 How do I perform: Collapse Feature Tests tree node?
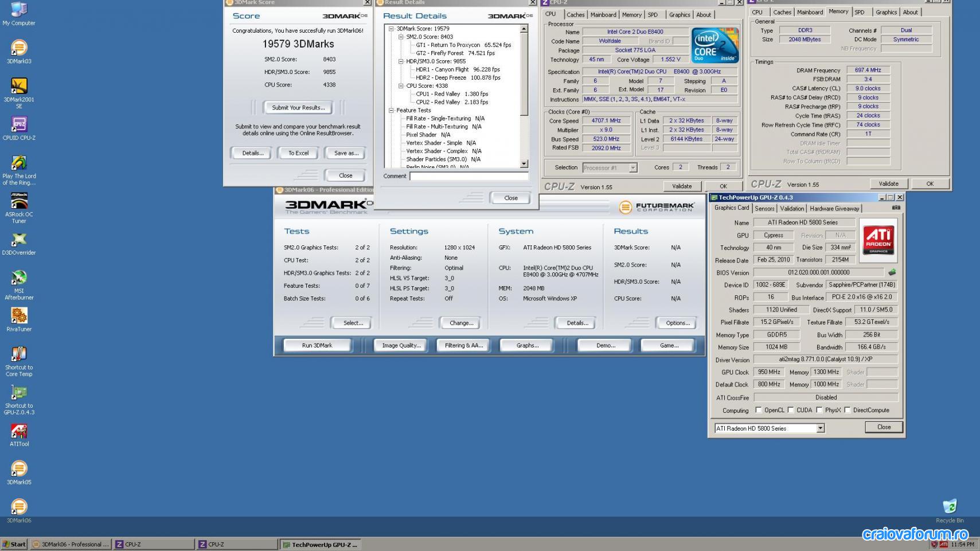click(392, 110)
